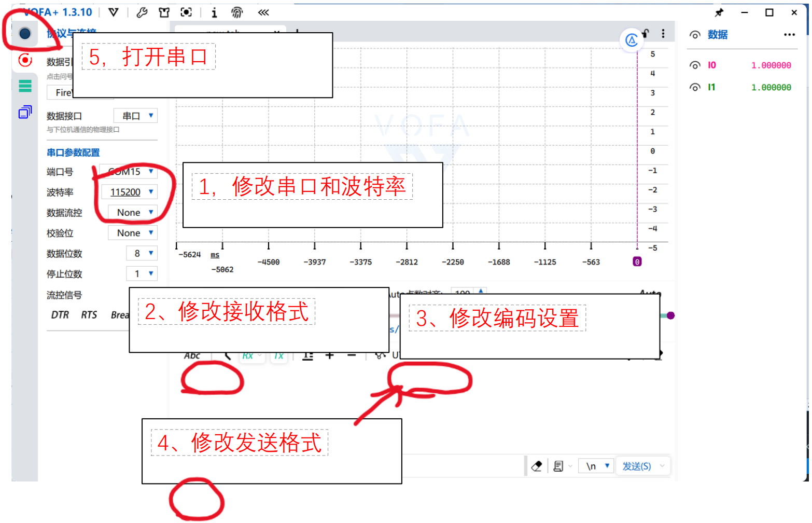Open the wrench settings icon

coord(142,12)
